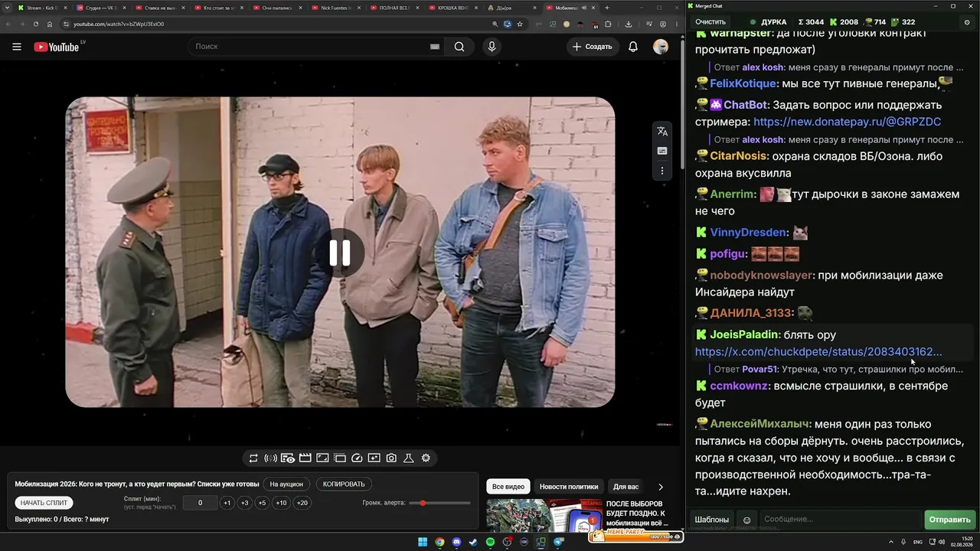Open the recommended video thumbnail about выборов
Image resolution: width=980 pixels, height=551 pixels.
tap(544, 515)
